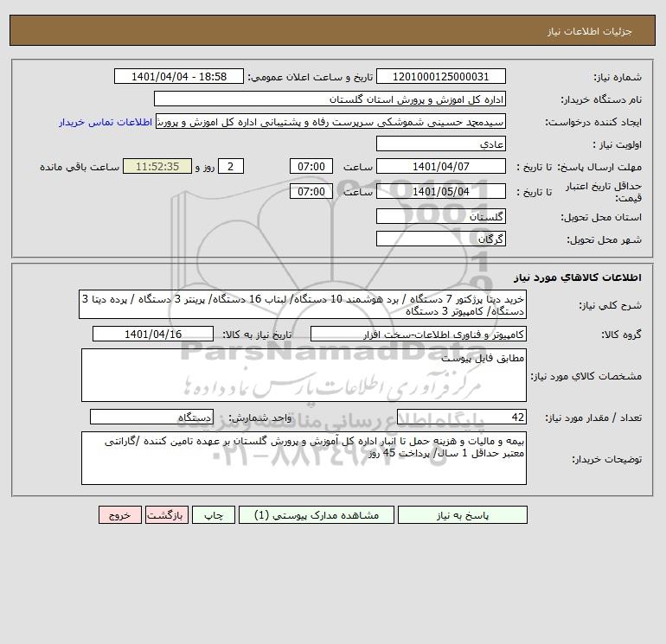
Task: Click price validity date 1401/05/04
Action: (x=441, y=191)
